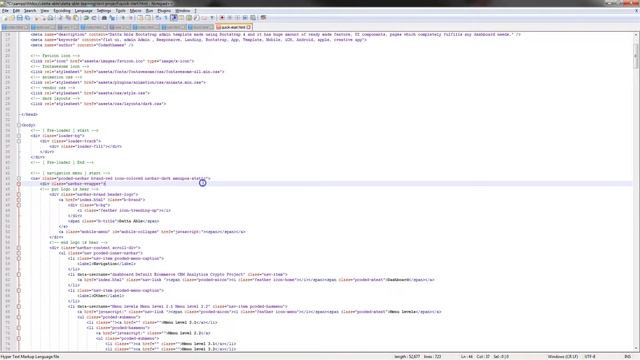Click the scrollbar down arrow
640x360 pixels.
click(x=636, y=349)
